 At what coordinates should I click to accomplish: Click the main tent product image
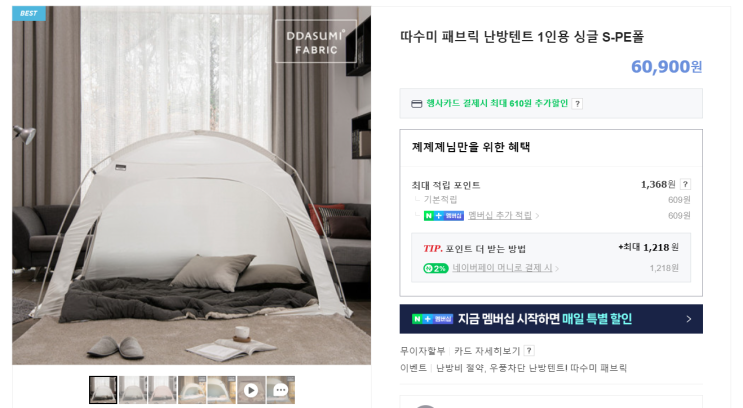click(x=191, y=185)
